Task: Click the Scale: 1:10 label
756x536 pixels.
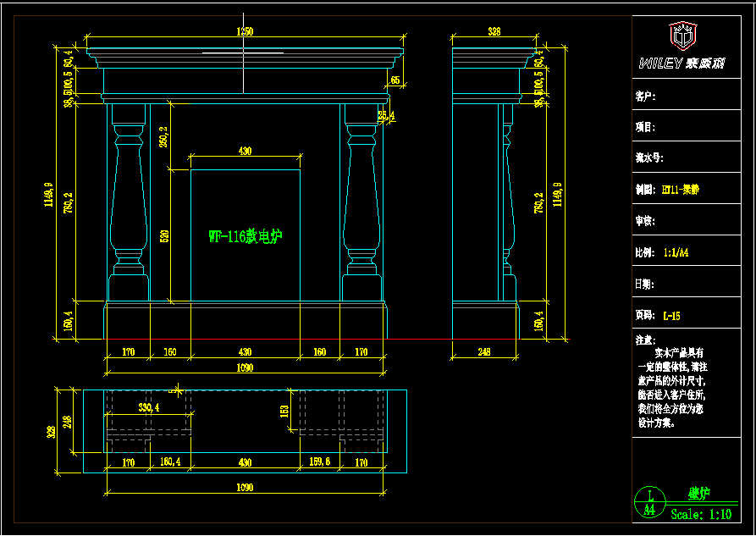Action: pyautogui.click(x=701, y=513)
